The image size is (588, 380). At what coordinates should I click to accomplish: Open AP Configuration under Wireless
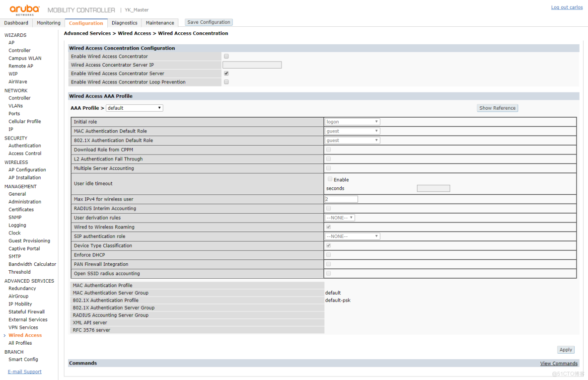(x=27, y=170)
